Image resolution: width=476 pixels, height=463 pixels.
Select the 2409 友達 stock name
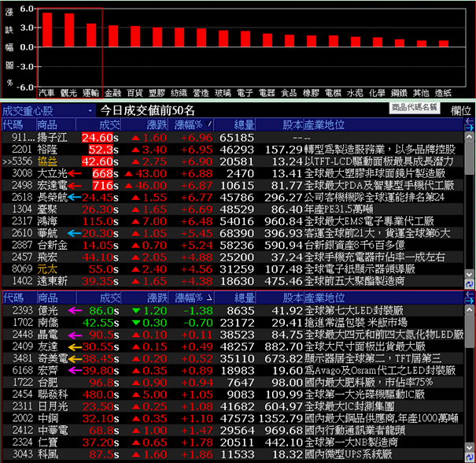(48, 346)
